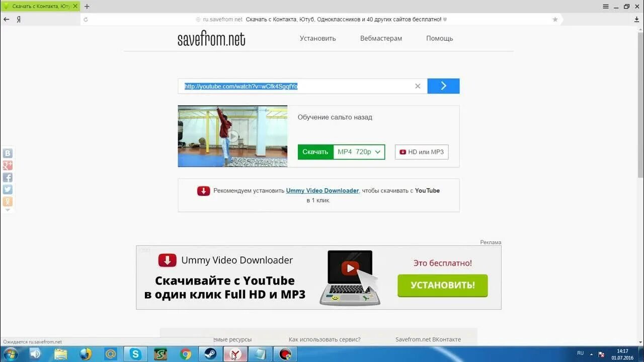Play the video thumbnail preview
Screen dimensions: 644x362
point(232,136)
